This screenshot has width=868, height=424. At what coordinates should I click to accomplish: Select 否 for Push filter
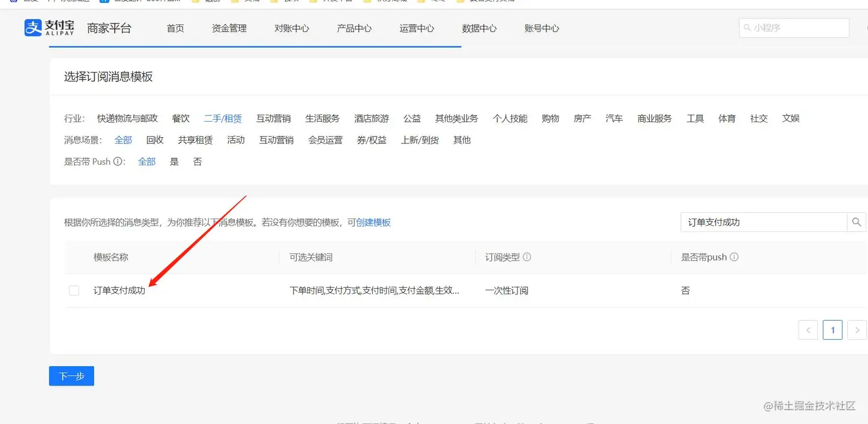[x=197, y=162]
